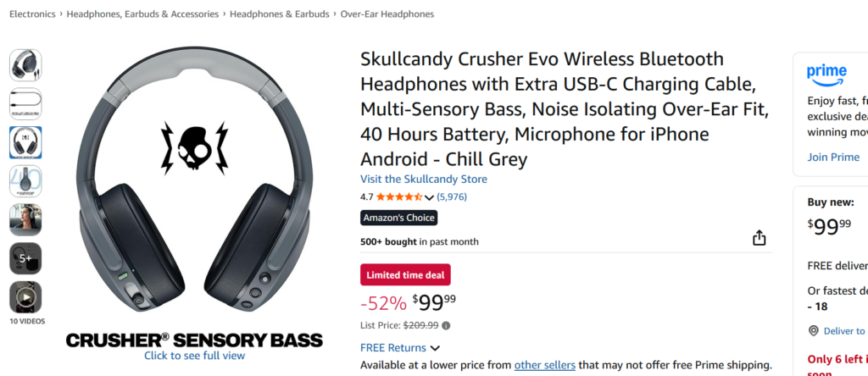Image resolution: width=868 pixels, height=376 pixels.
Task: Click the List Price info icon
Action: click(x=447, y=325)
